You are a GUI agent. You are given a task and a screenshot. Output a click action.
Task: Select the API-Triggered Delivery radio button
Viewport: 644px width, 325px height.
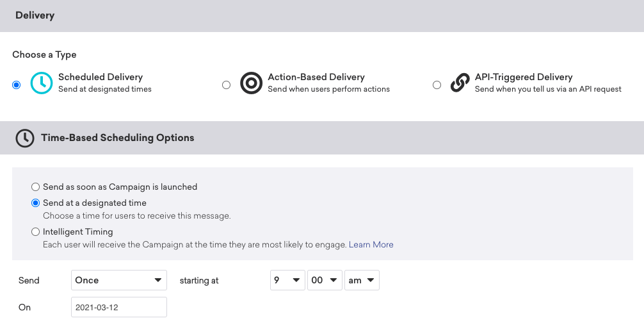tap(437, 85)
